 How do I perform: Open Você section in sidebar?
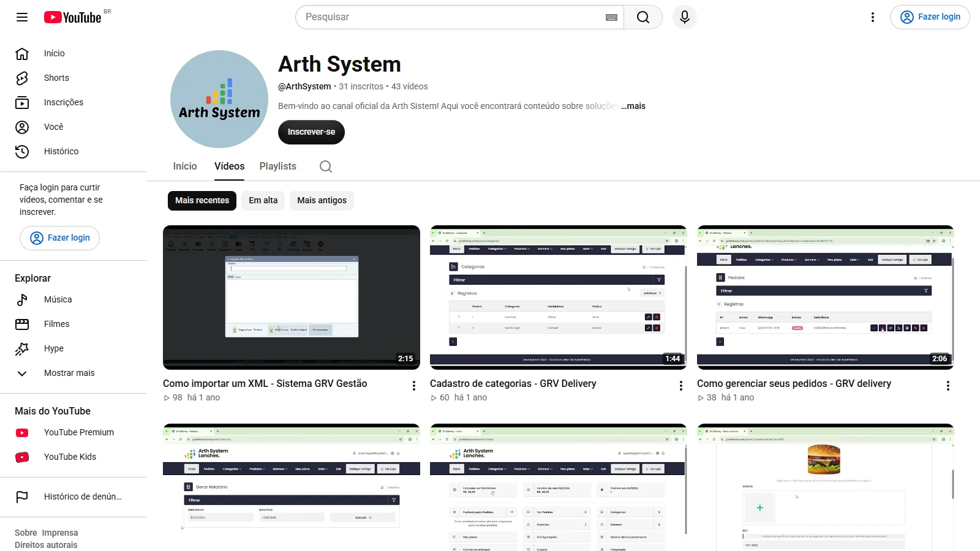[x=73, y=127]
